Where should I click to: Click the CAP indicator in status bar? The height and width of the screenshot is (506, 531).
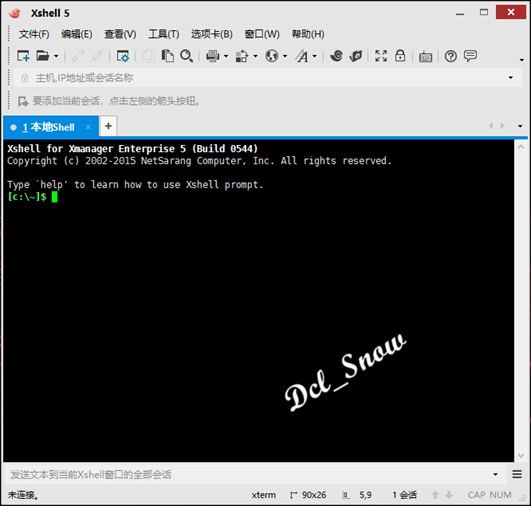[x=476, y=495]
